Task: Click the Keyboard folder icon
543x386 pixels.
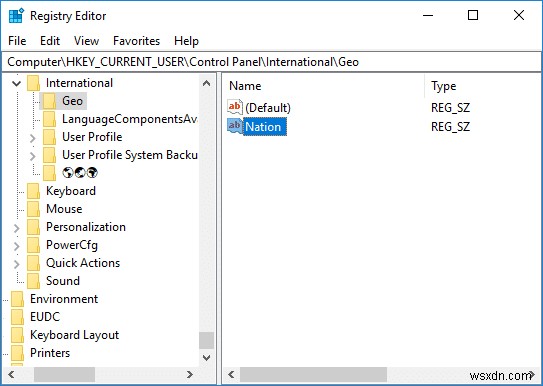Action: pos(33,191)
